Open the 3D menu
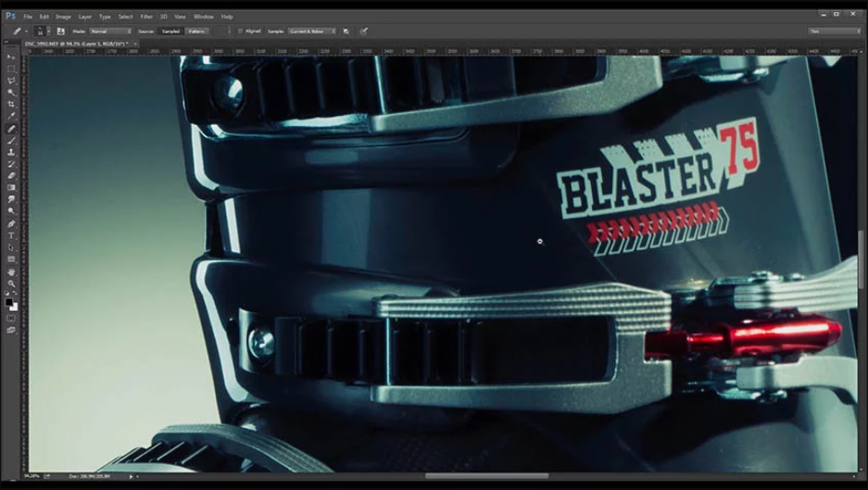 pyautogui.click(x=163, y=17)
